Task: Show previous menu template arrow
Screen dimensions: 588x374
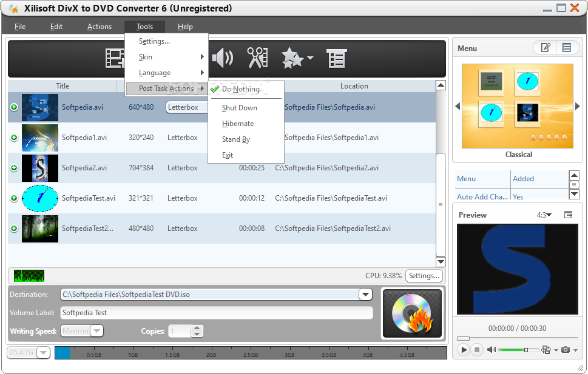Action: pos(458,106)
